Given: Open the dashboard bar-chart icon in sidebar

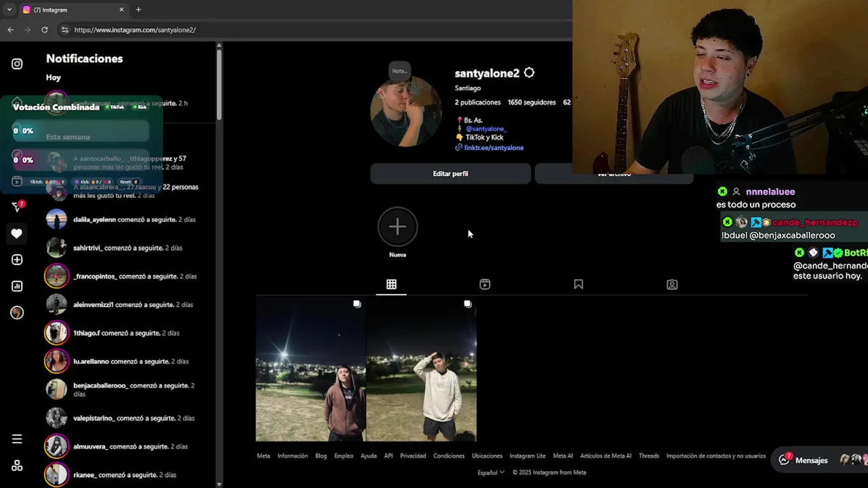Looking at the screenshot, I should (17, 286).
